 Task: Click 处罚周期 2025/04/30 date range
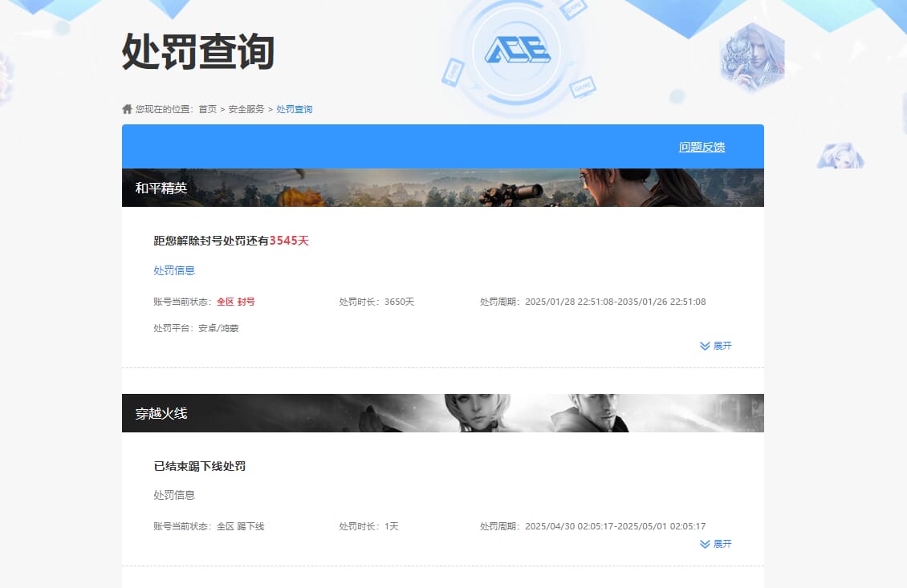coord(593,526)
